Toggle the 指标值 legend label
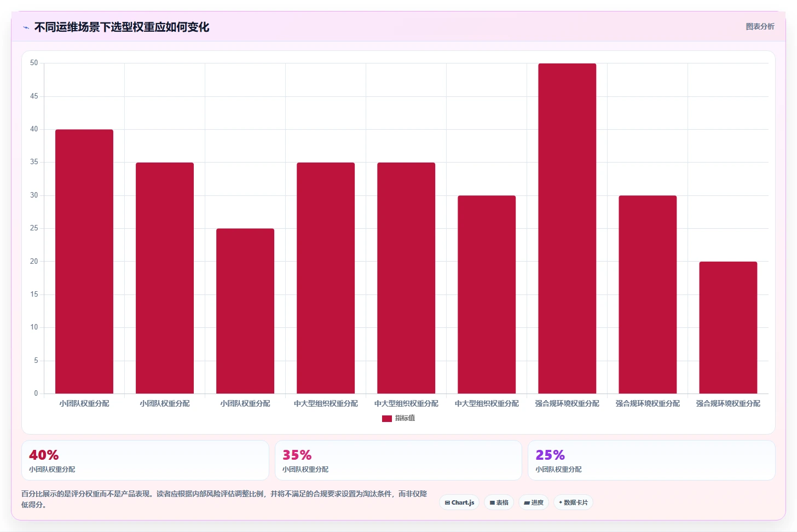The height and width of the screenshot is (532, 797). (405, 418)
